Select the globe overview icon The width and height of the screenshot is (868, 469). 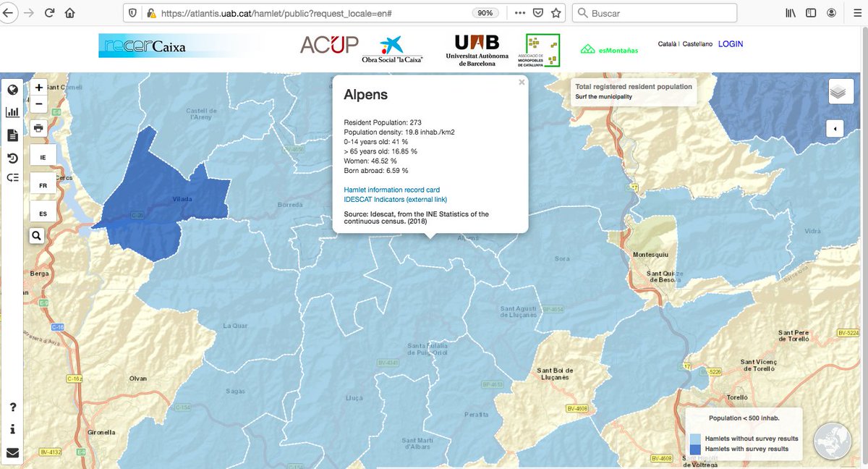pos(12,88)
